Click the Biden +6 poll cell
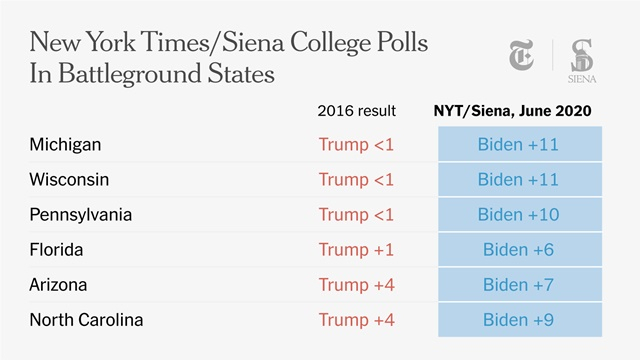Image resolution: width=640 pixels, height=360 pixels. click(520, 249)
